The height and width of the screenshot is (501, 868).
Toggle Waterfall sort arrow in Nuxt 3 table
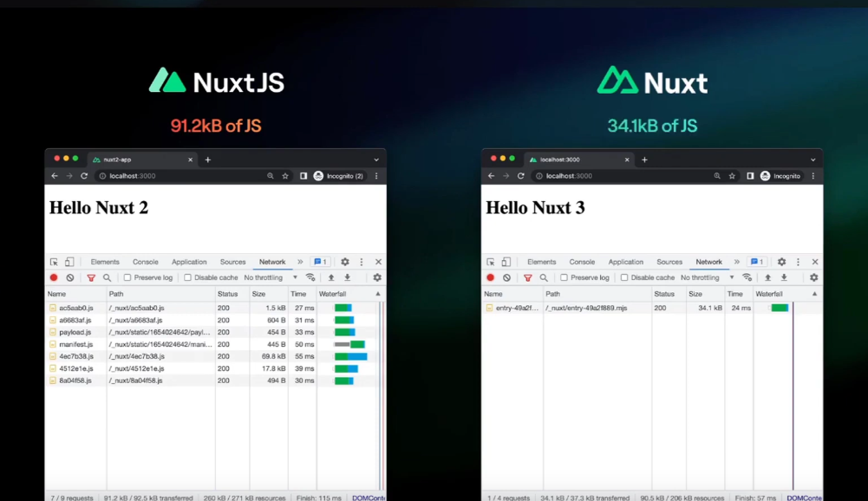tap(815, 294)
